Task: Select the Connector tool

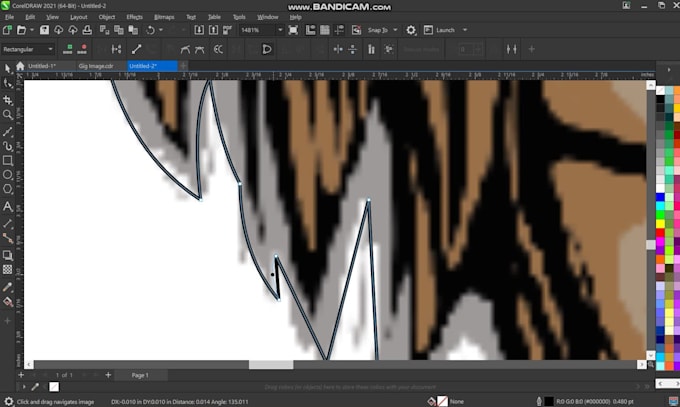Action: click(x=7, y=238)
